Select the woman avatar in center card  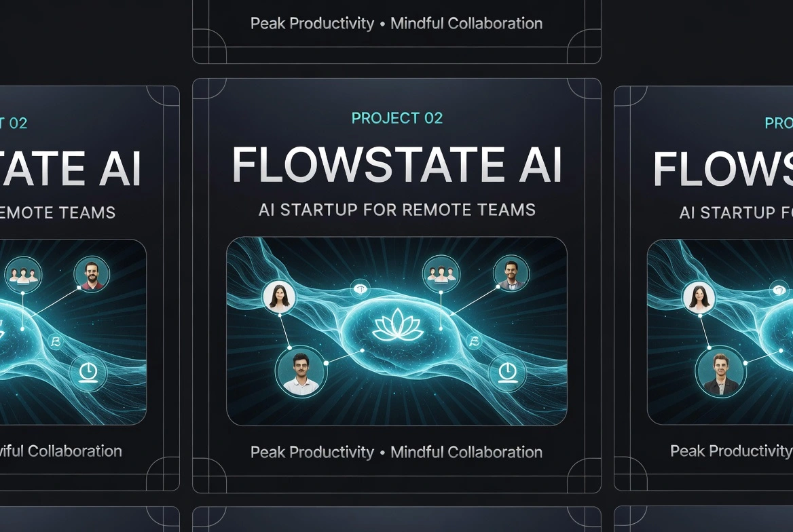(x=279, y=297)
